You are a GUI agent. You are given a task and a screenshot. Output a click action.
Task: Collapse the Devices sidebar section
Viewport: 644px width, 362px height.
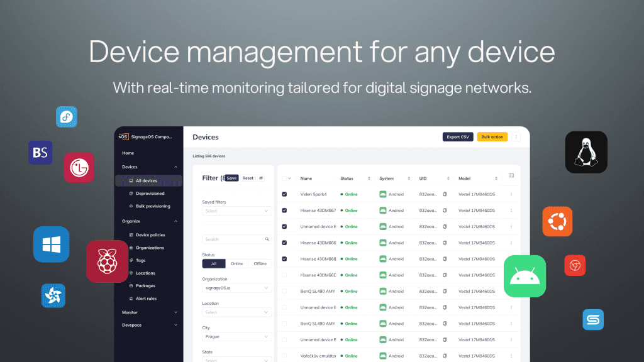[x=176, y=167]
